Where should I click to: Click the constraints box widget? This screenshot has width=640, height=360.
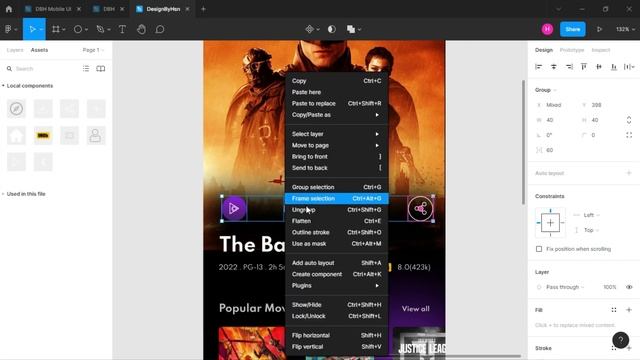coord(550,223)
